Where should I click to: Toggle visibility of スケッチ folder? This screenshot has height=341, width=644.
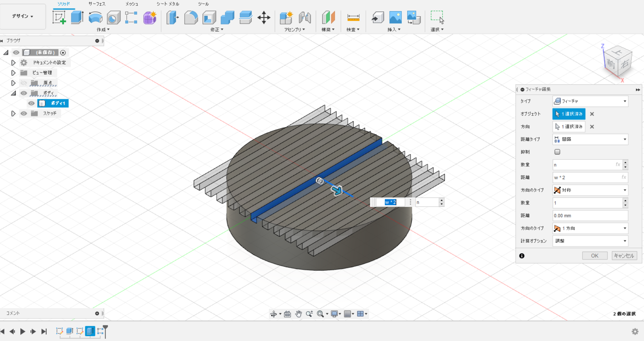click(24, 113)
